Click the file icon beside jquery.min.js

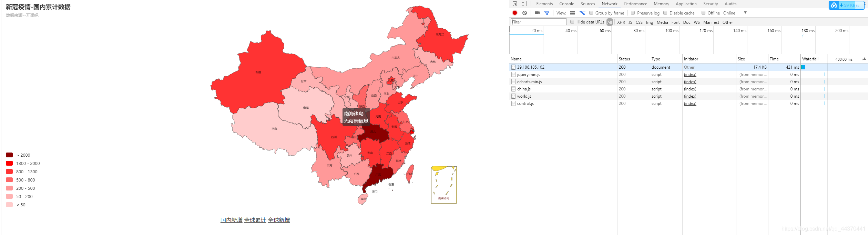point(513,74)
